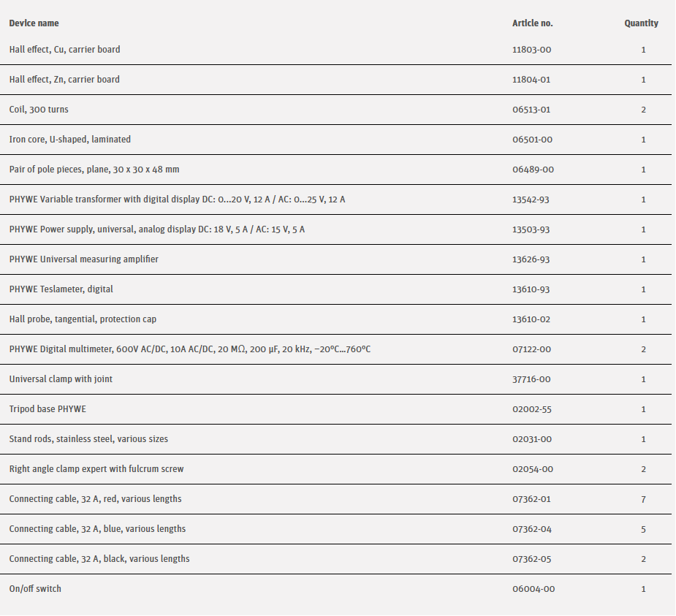Select Hall probe, tangential, protection cap
676x616 pixels.
pos(83,319)
